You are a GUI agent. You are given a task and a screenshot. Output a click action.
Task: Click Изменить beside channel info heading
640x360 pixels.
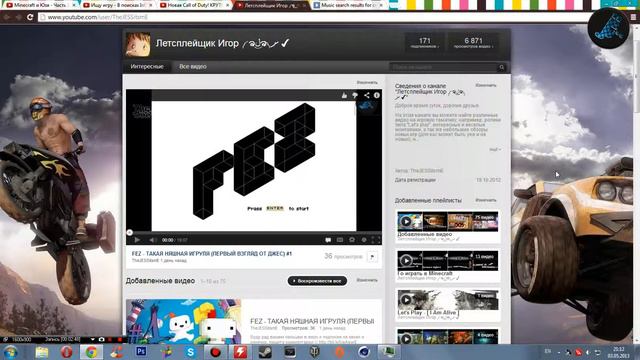(486, 85)
